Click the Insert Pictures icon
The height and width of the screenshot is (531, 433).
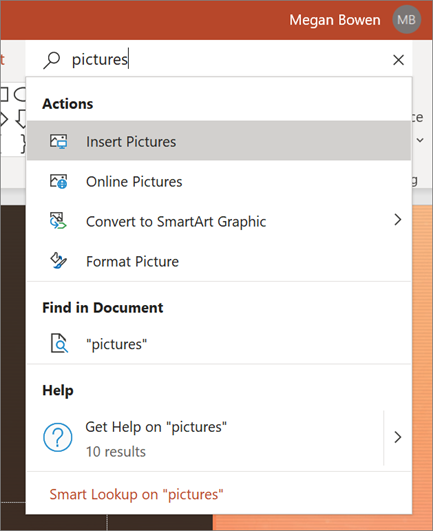tap(59, 141)
